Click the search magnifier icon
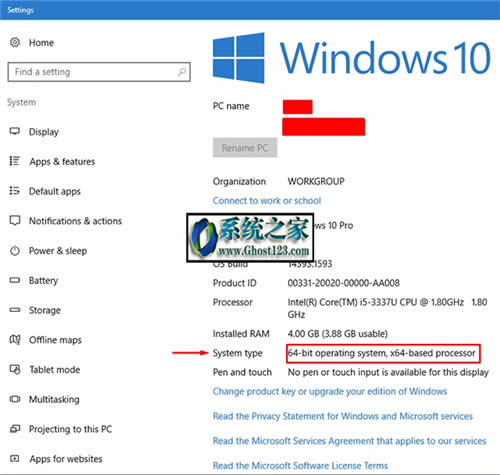Screen dimensions: 500x475 (x=182, y=71)
